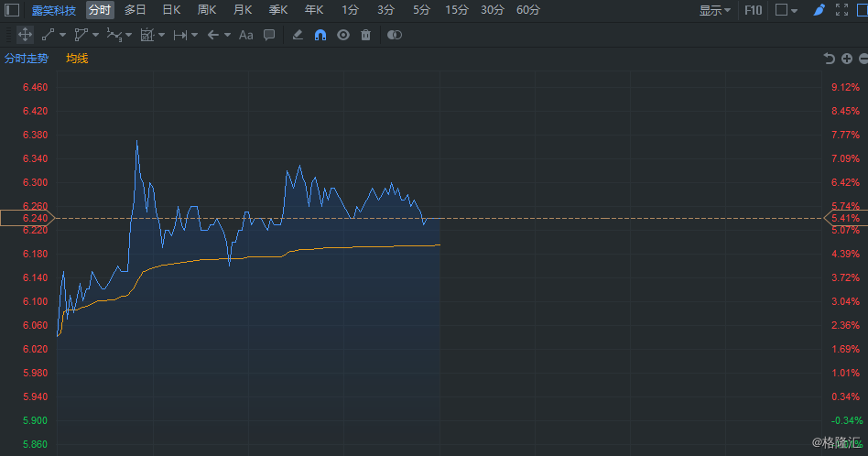Select the wave pattern 1-3 tool
868x456 pixels.
(x=114, y=35)
